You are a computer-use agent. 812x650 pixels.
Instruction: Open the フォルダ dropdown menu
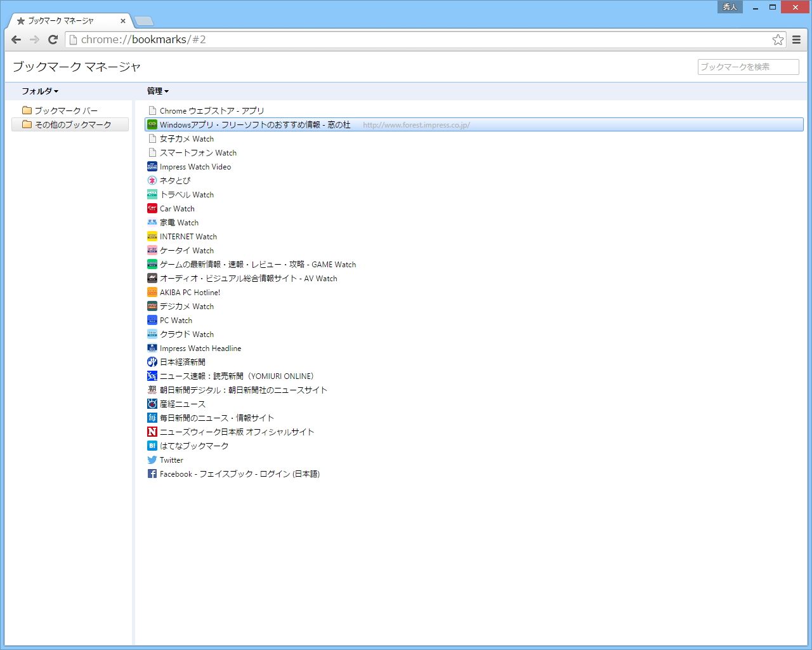tap(39, 91)
